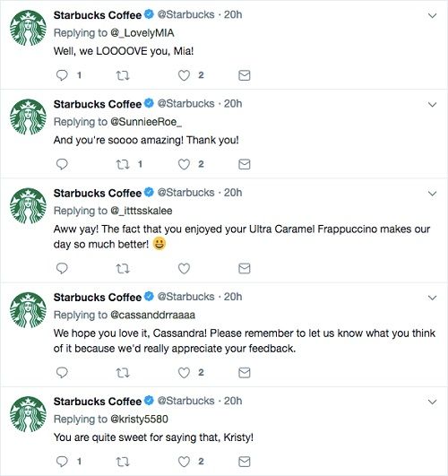Open the dropdown on the @_LovelyMIA reply

pos(432,15)
